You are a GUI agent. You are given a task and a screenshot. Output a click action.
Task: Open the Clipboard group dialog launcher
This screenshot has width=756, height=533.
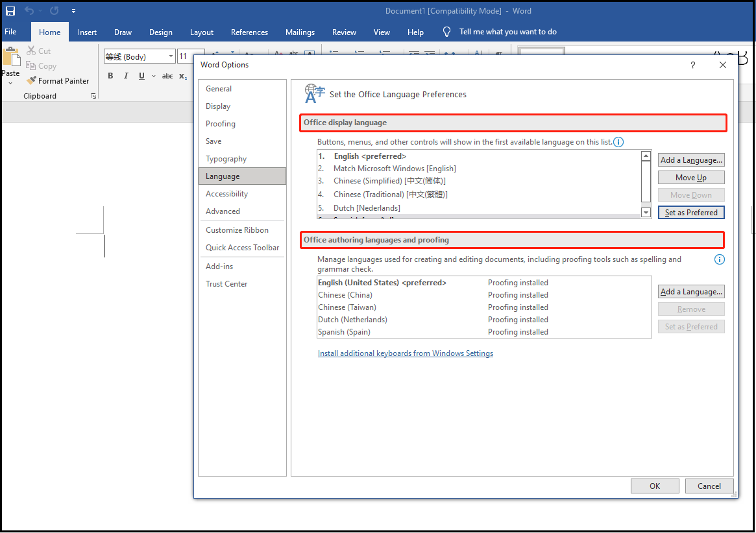point(93,96)
